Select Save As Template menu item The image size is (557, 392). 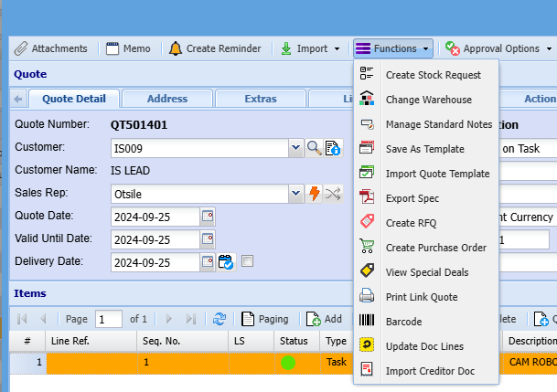424,149
